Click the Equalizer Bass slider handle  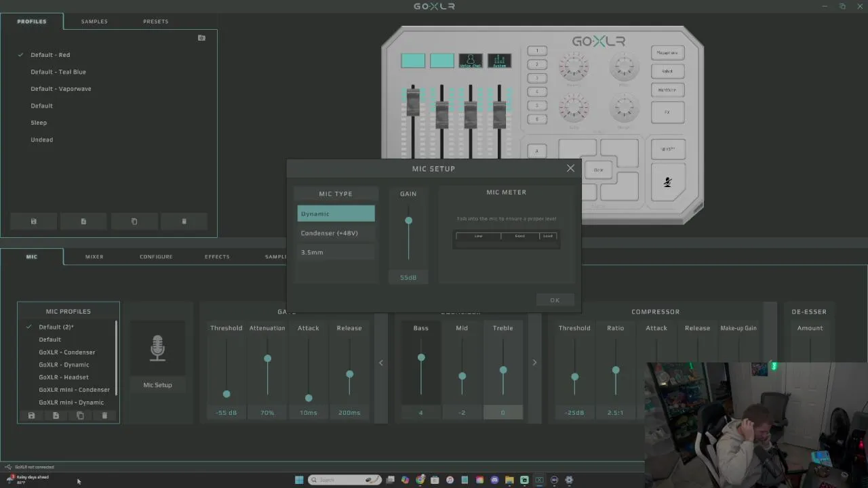pos(421,358)
